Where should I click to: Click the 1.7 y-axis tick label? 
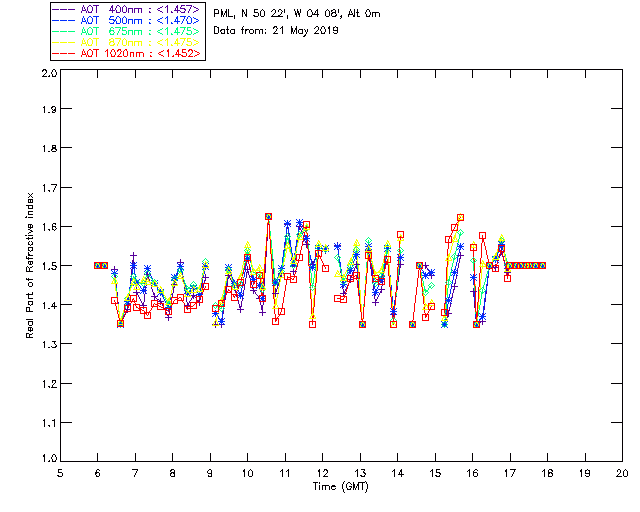[x=49, y=188]
